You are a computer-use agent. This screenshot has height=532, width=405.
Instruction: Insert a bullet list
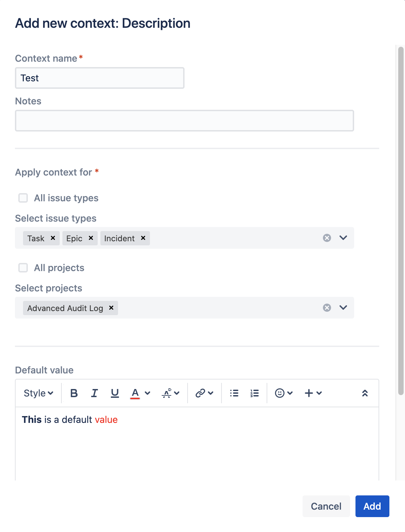[x=234, y=393]
